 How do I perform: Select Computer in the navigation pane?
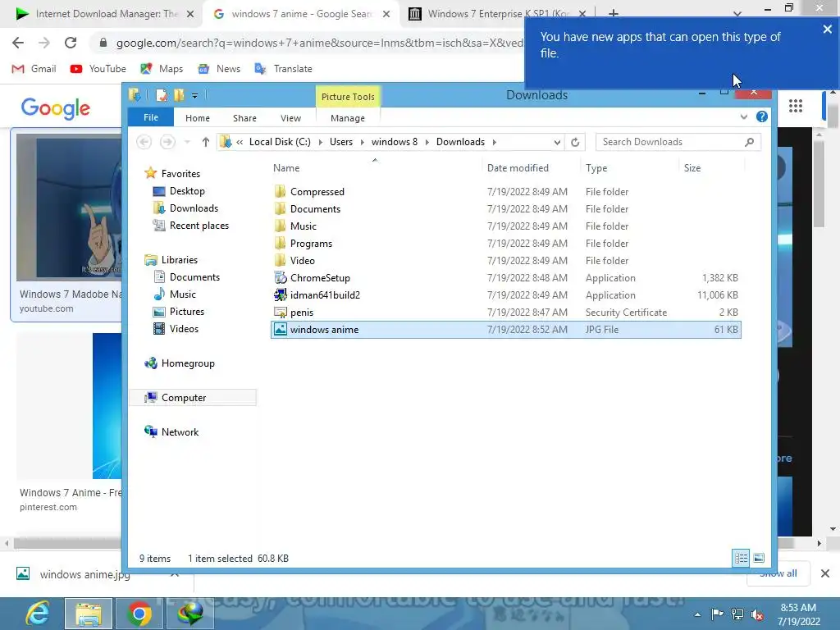184,398
